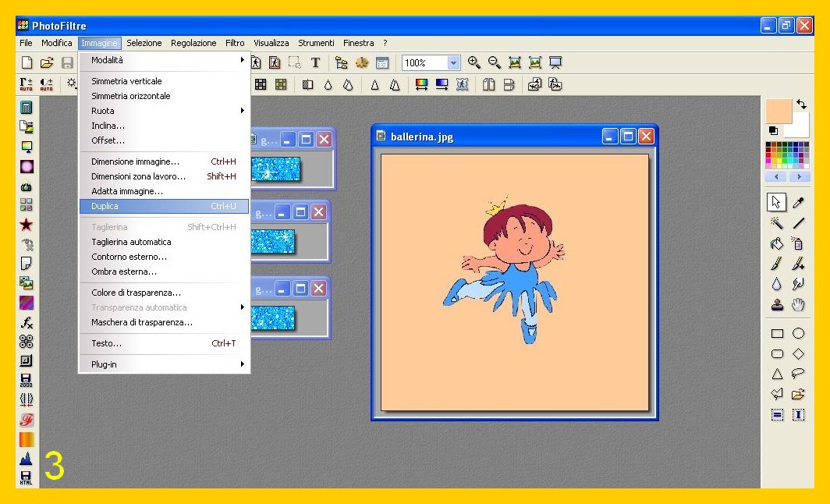The width and height of the screenshot is (830, 504).
Task: Select the Magic Wand tool
Action: [776, 224]
